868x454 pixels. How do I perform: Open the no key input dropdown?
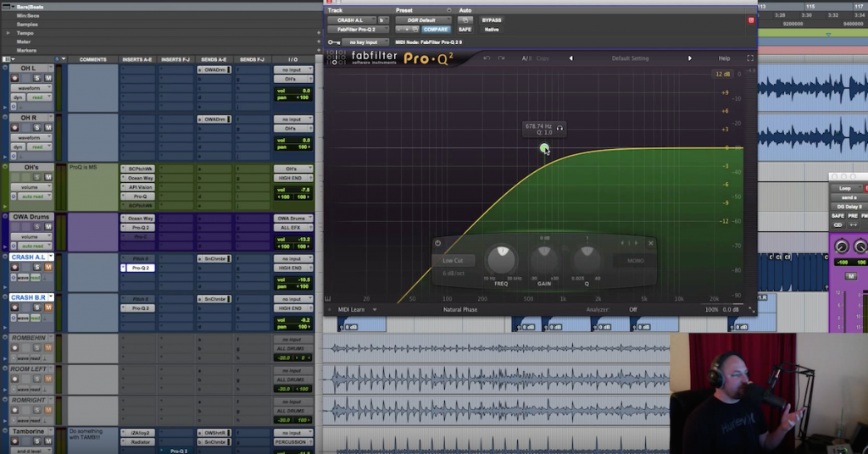pos(366,42)
